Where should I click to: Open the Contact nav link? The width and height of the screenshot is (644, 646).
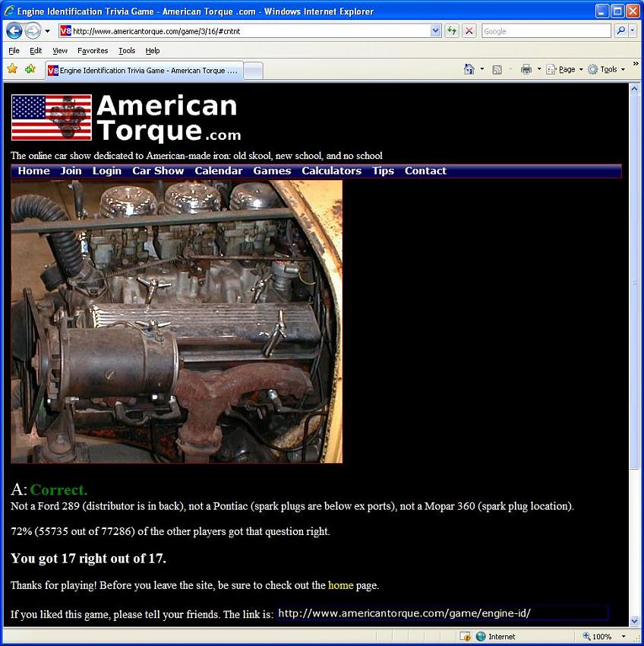pyautogui.click(x=425, y=171)
